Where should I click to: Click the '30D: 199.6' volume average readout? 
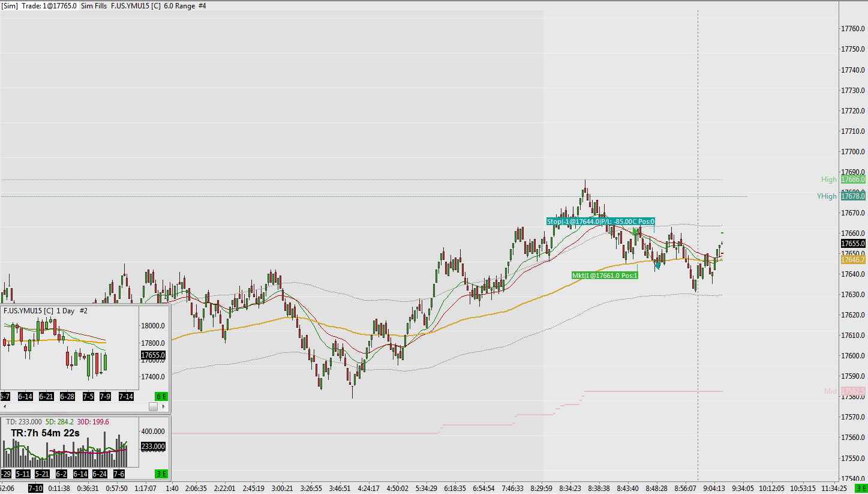click(x=92, y=422)
